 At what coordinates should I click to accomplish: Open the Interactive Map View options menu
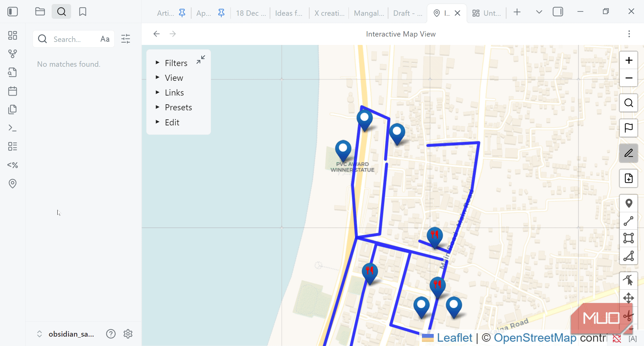coord(629,34)
